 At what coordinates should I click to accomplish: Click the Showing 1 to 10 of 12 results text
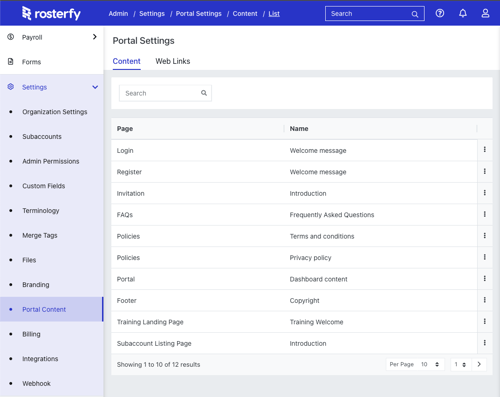[158, 364]
